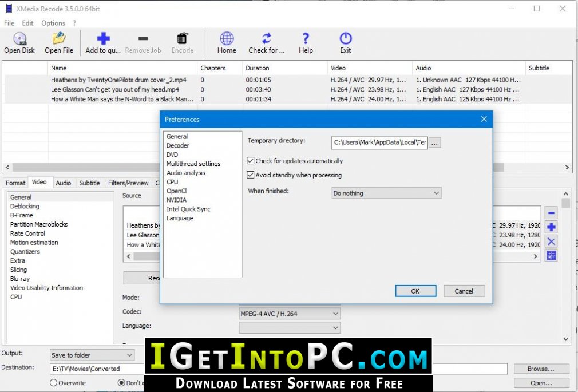Click the Browse... destination button
578x392 pixels.
[541, 369]
